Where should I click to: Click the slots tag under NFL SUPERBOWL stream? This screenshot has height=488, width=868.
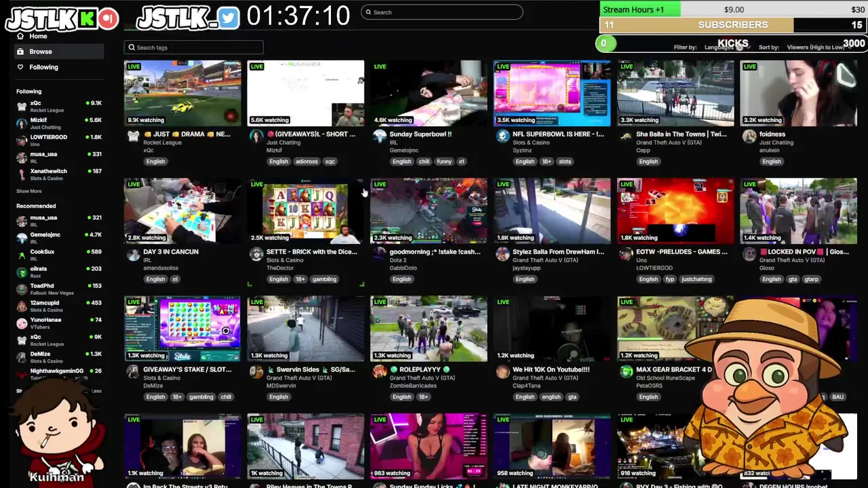(x=565, y=161)
